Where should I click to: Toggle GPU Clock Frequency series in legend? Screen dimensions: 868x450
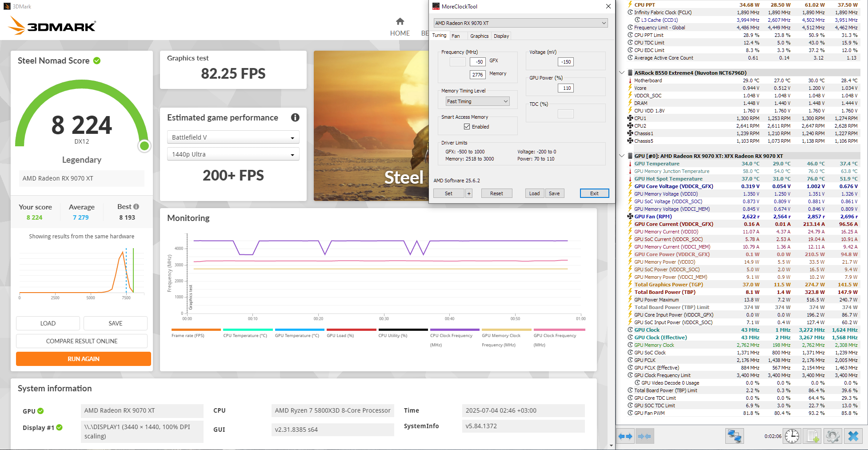(x=559, y=338)
